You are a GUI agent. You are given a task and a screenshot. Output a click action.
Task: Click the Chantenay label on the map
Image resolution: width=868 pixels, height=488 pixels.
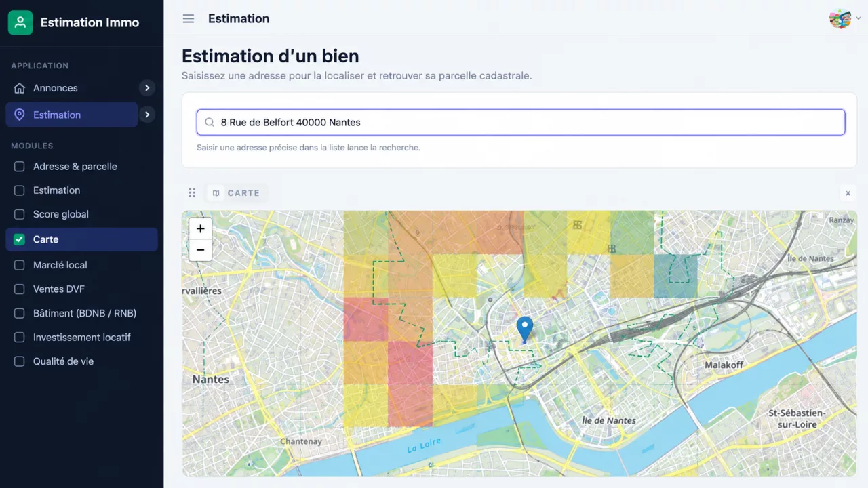(301, 442)
